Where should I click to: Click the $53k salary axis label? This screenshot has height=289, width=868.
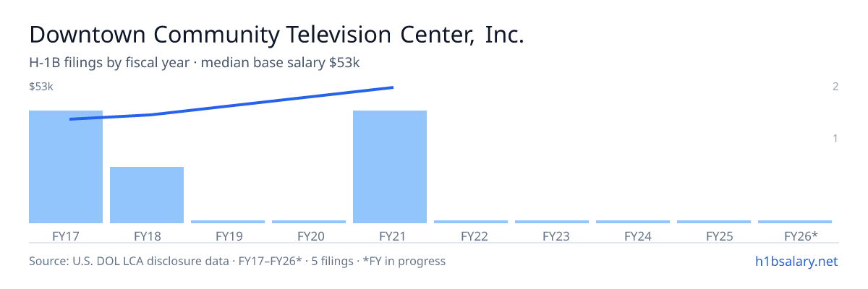[41, 87]
